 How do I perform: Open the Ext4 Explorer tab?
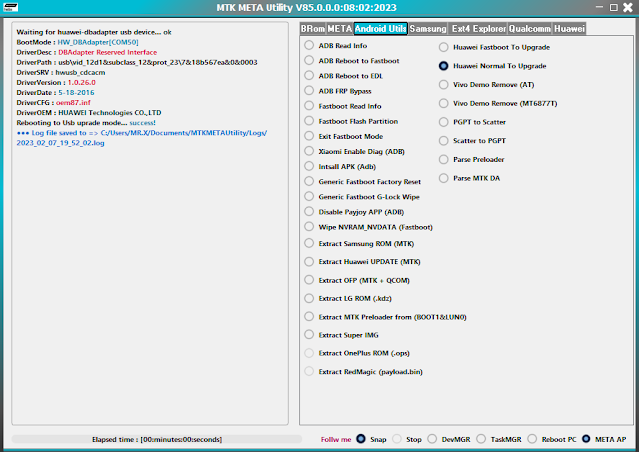coord(478,29)
